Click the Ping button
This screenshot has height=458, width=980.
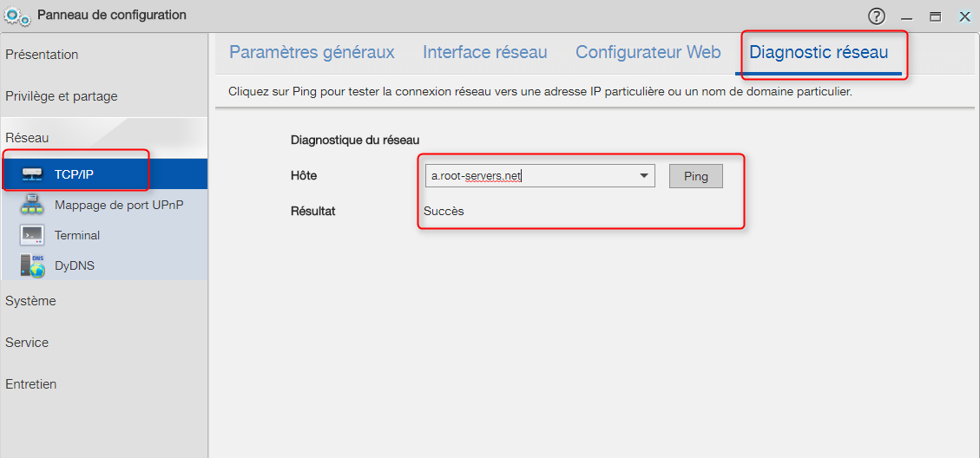(x=695, y=176)
